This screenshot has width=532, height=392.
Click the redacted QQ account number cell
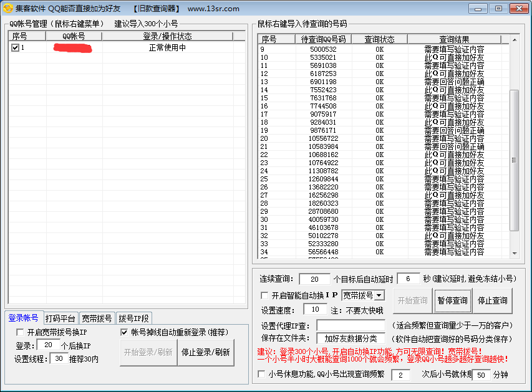(x=74, y=47)
